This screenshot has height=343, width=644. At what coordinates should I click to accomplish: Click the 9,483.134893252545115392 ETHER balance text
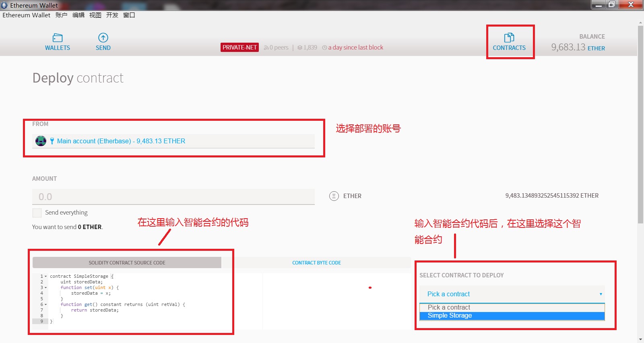(x=552, y=196)
